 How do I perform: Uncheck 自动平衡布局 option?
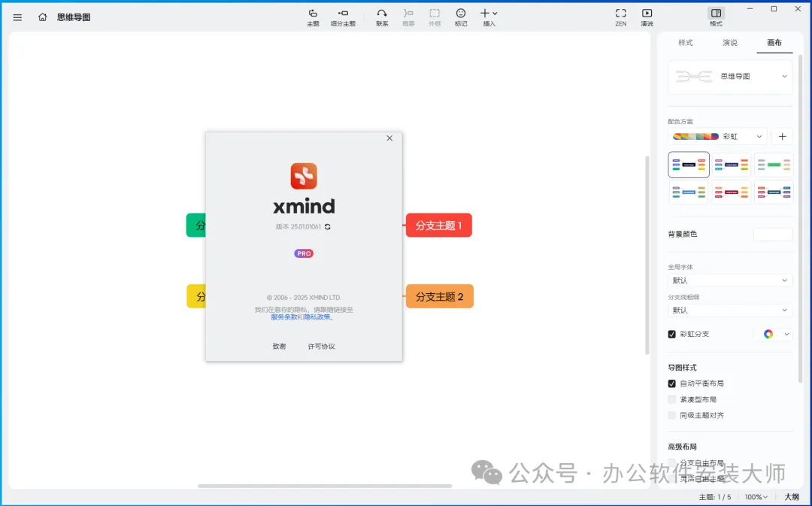[671, 383]
